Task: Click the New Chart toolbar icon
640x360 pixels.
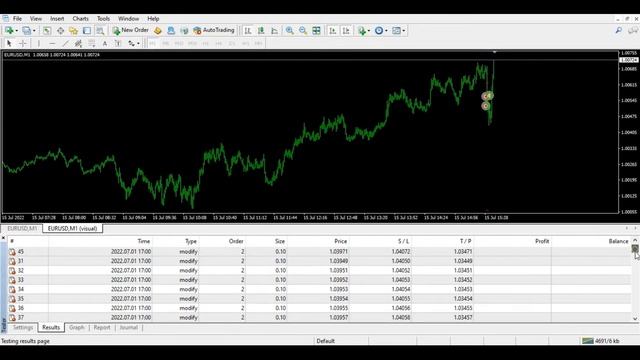Action: point(8,31)
